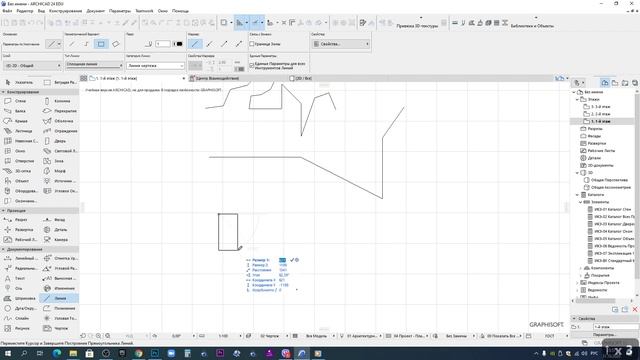Select 2. 2-й этаж story in navigator
Screen dimensions: 640x360
point(600,114)
